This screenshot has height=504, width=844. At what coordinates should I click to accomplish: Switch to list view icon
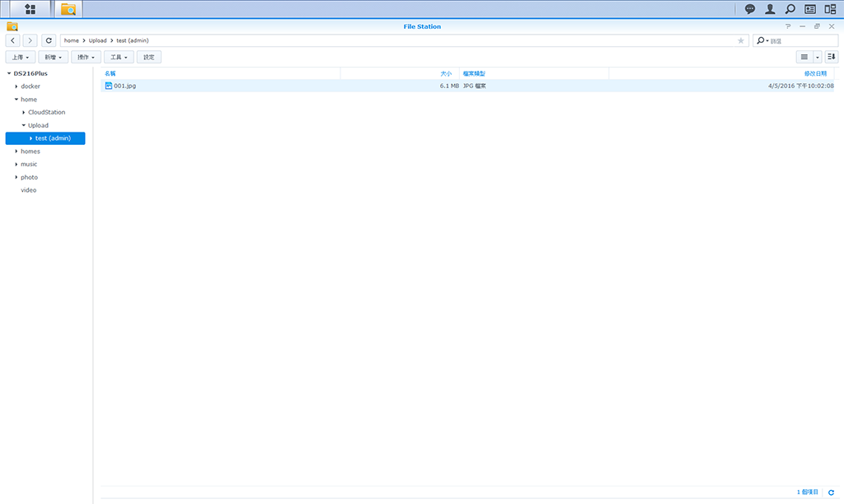(x=804, y=57)
